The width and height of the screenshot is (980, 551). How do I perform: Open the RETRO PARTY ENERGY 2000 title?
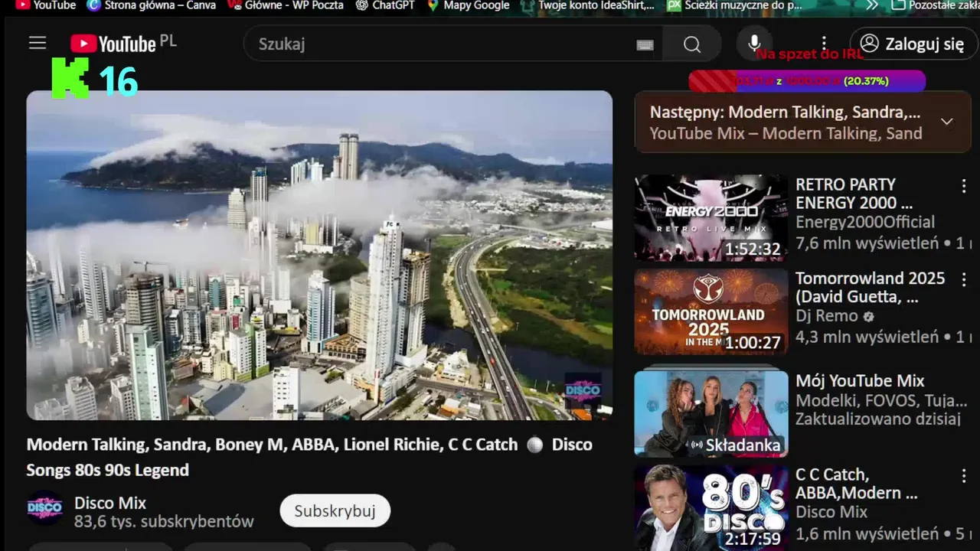pos(854,194)
